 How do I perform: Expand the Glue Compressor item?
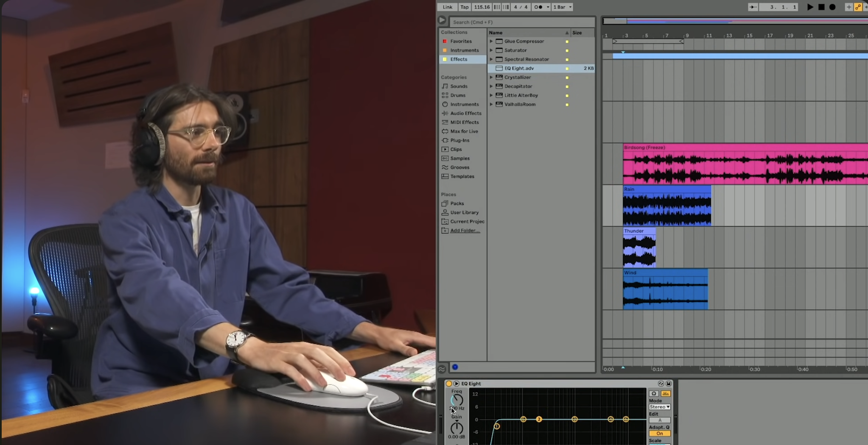[491, 41]
